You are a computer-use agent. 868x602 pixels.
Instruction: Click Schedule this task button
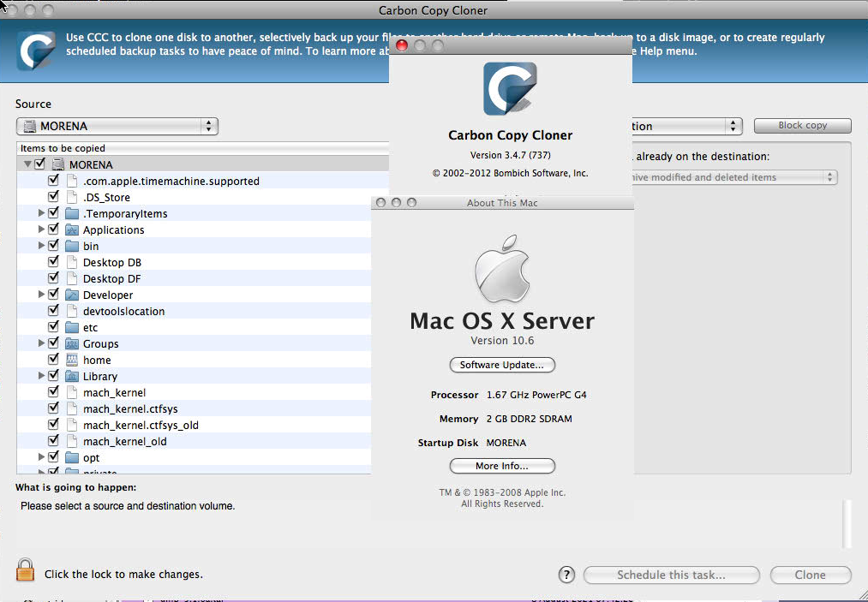coord(672,575)
